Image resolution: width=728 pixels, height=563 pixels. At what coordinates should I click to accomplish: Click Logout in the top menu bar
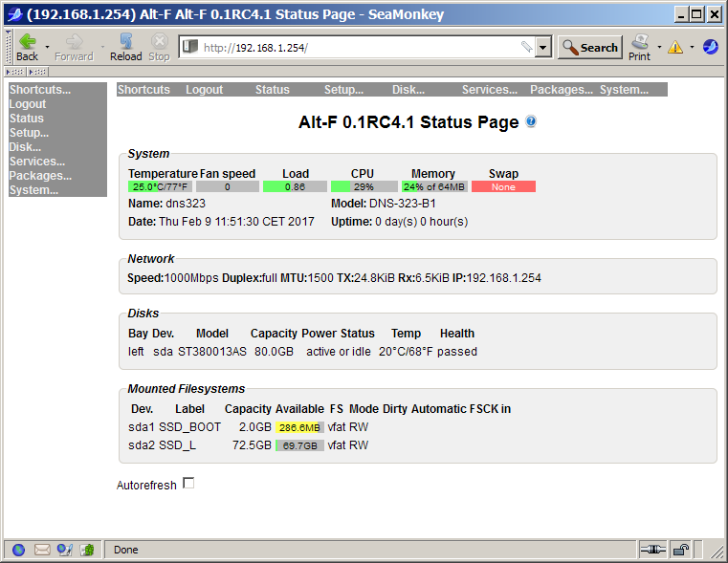coord(205,90)
